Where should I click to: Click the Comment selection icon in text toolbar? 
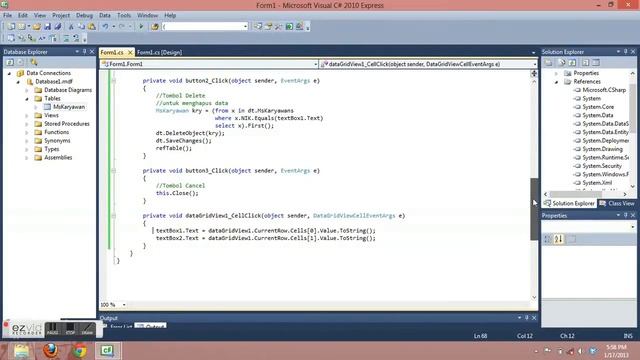coord(66,38)
